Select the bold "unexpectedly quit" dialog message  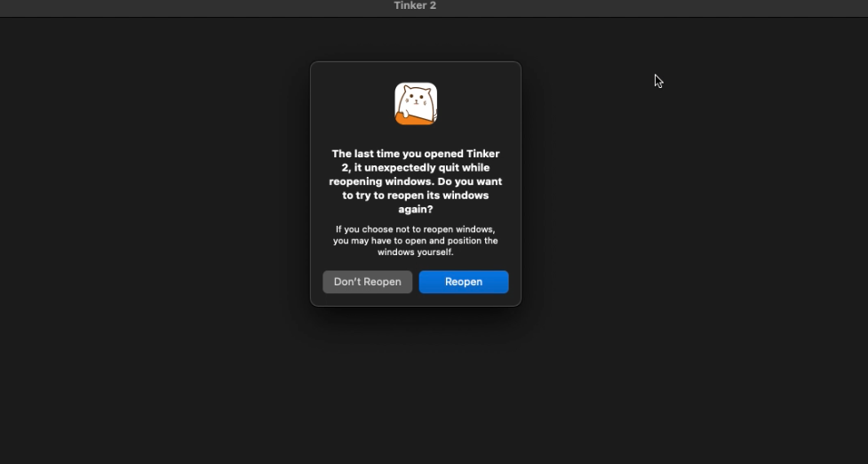click(x=416, y=181)
